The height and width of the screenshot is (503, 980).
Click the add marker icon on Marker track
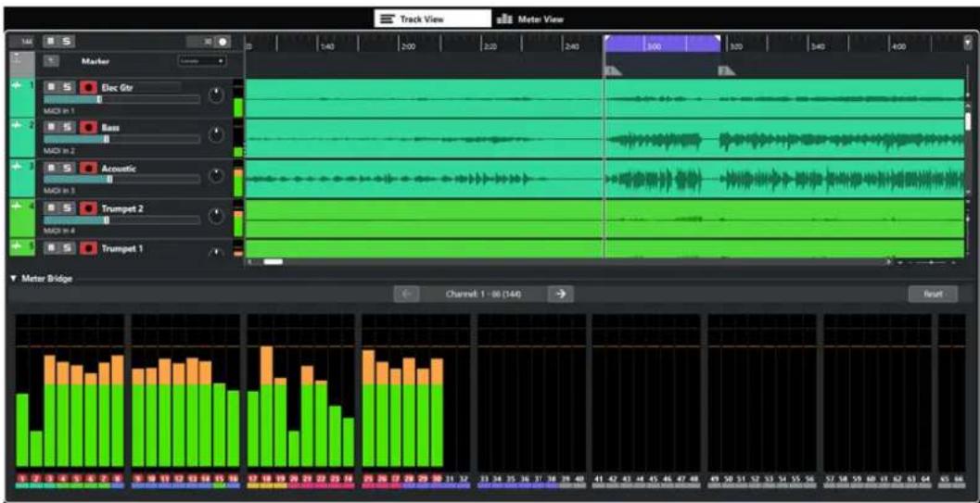pos(53,61)
